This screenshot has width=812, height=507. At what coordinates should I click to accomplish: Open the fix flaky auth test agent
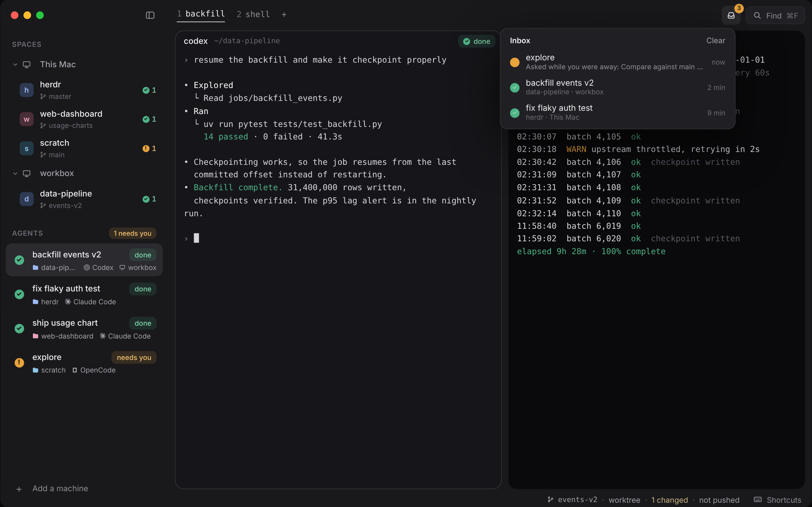click(x=84, y=294)
